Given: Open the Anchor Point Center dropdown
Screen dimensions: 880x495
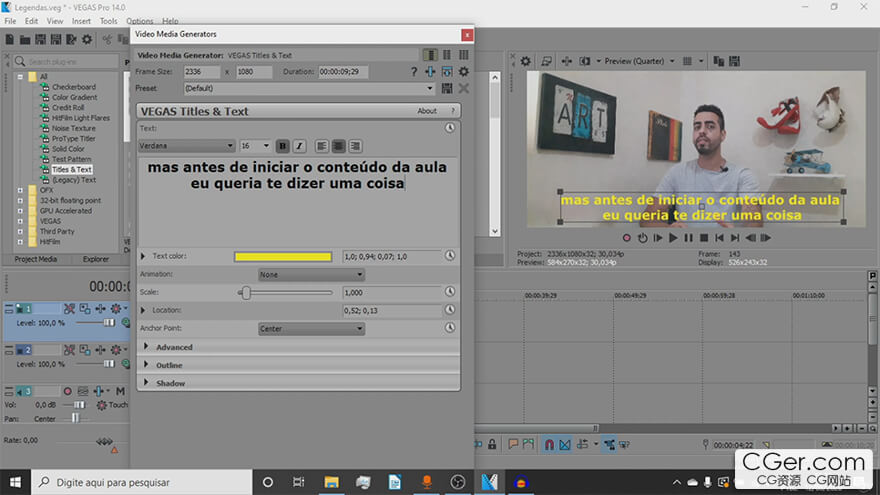Looking at the screenshot, I should pos(311,328).
